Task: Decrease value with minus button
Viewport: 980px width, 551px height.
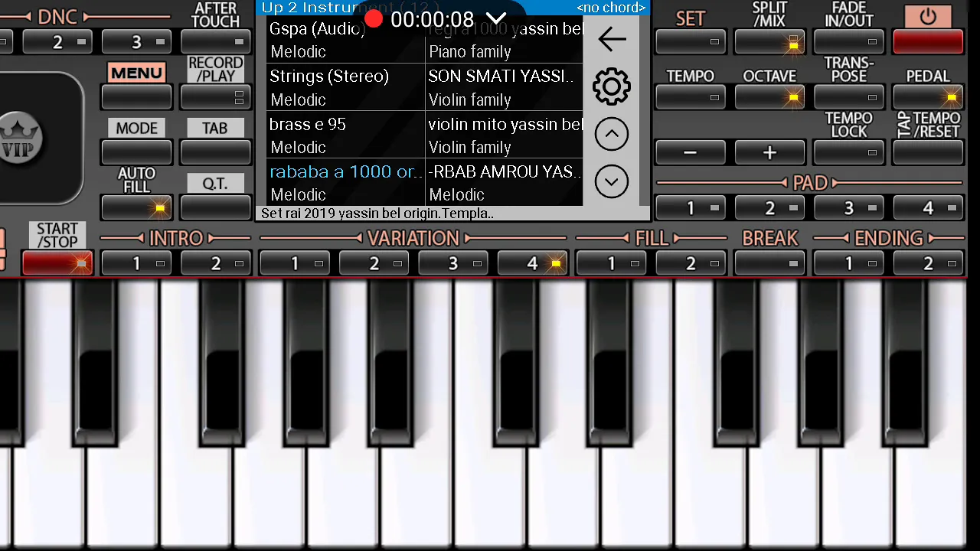Action: pos(691,152)
